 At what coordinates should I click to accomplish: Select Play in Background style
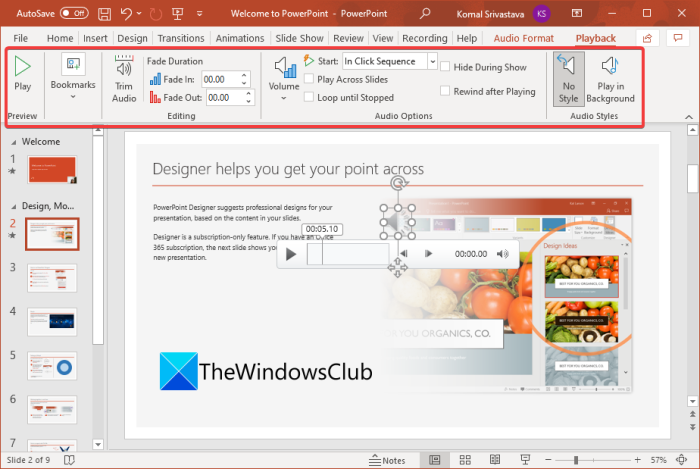coord(610,79)
